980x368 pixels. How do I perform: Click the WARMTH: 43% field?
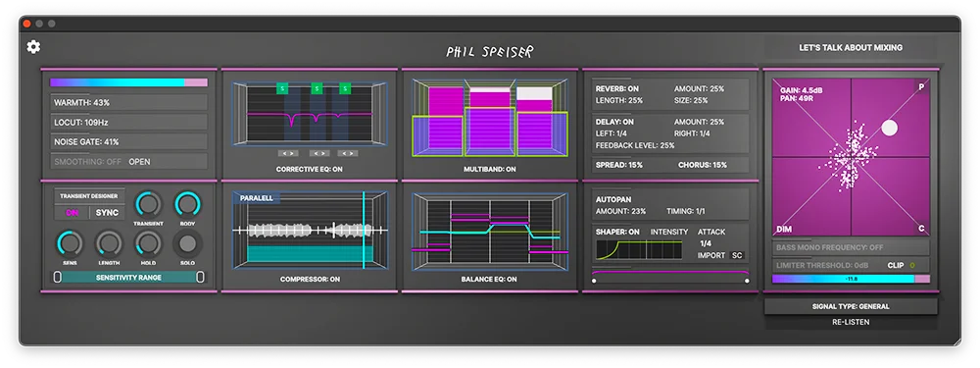pos(128,103)
